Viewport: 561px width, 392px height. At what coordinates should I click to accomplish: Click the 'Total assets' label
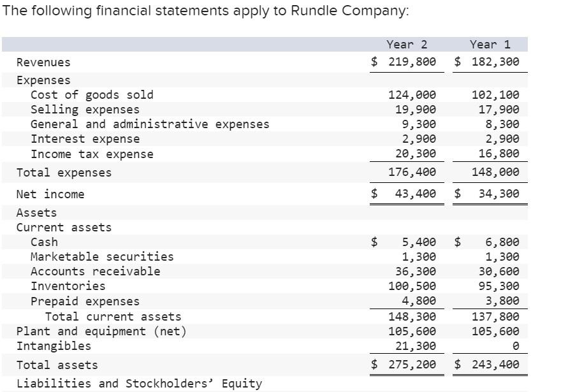[57, 365]
